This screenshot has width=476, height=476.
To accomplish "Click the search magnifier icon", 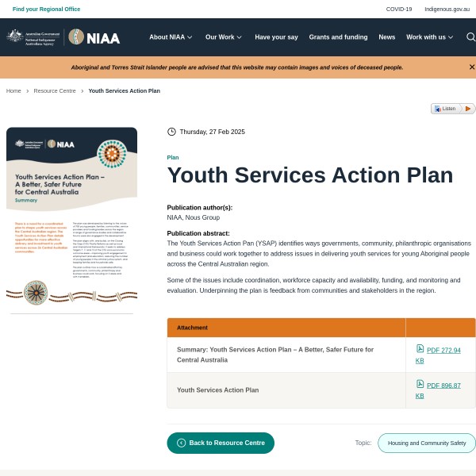I will point(470,37).
